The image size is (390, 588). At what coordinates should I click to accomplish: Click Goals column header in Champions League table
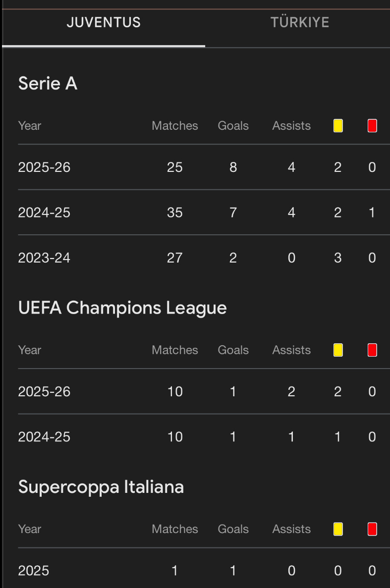click(x=233, y=350)
